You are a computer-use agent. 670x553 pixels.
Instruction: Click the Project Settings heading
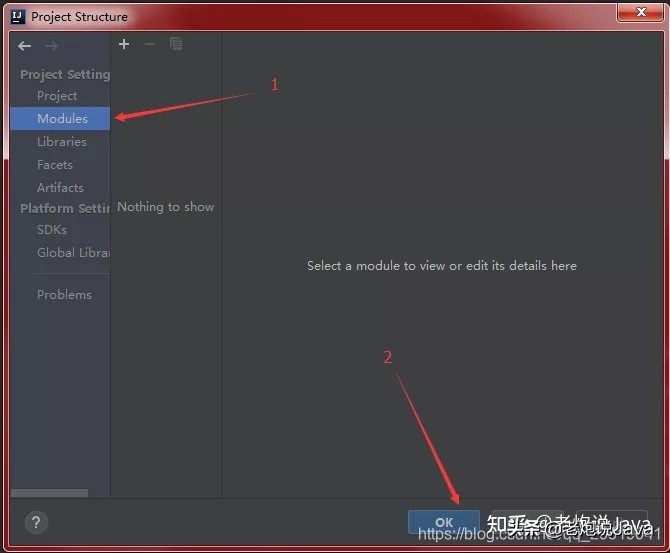65,74
